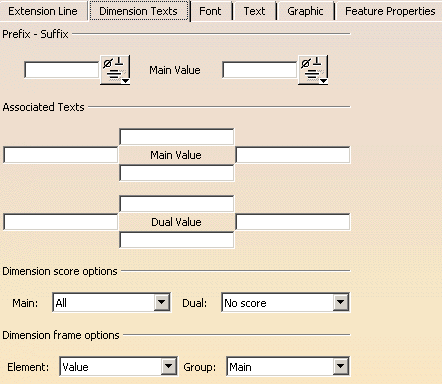Focus the field above Main Value

[x=177, y=137]
